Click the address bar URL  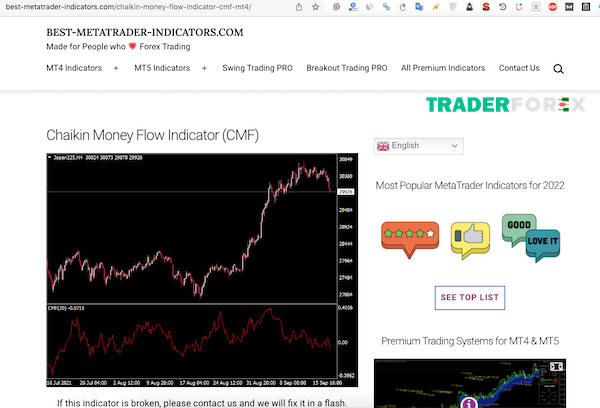tap(128, 7)
